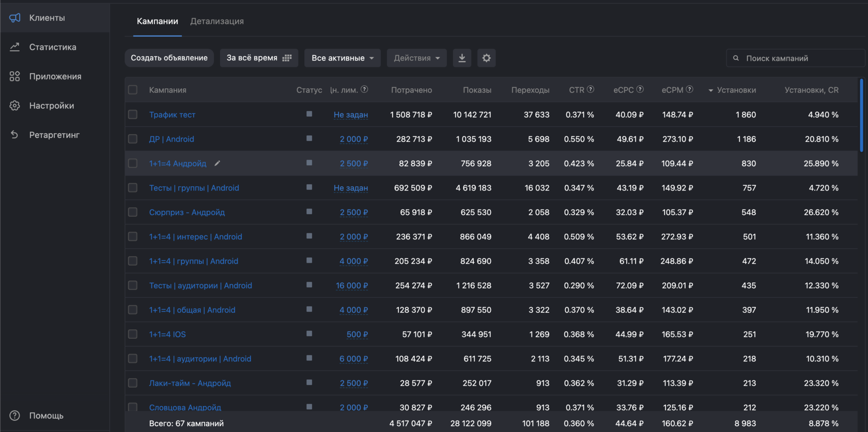Click help icon beside daily limit header

click(x=364, y=89)
